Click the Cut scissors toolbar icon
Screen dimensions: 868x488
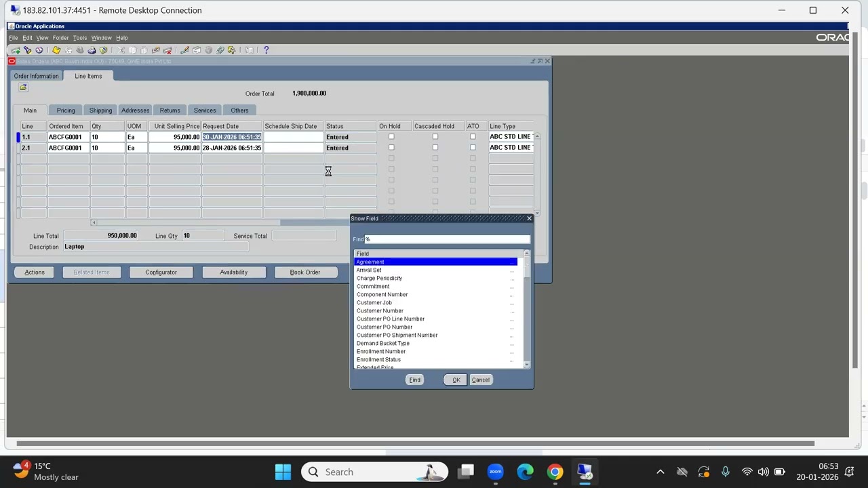click(121, 50)
